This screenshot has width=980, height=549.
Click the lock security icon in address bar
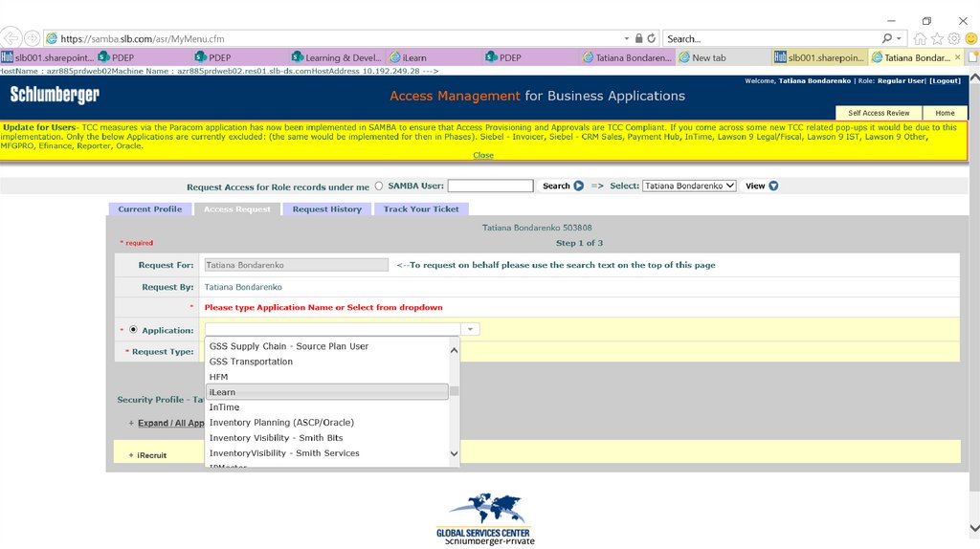tap(638, 38)
